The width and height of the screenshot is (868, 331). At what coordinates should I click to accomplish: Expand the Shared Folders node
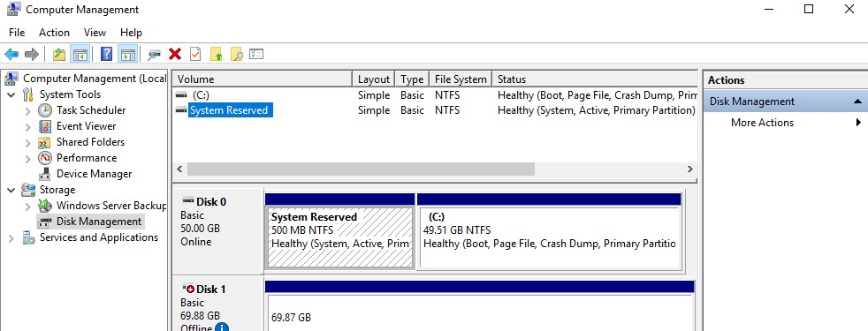click(x=27, y=143)
